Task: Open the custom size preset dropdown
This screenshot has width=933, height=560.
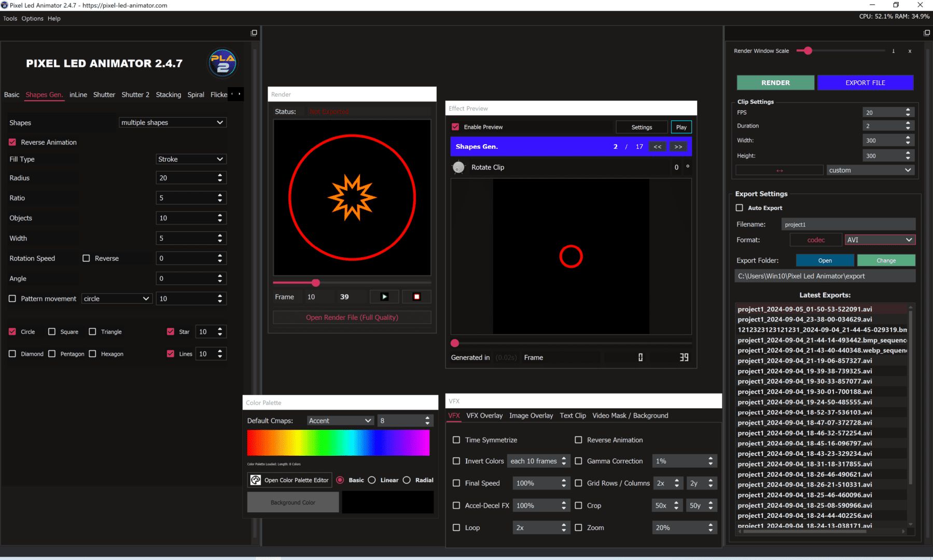Action: (870, 170)
